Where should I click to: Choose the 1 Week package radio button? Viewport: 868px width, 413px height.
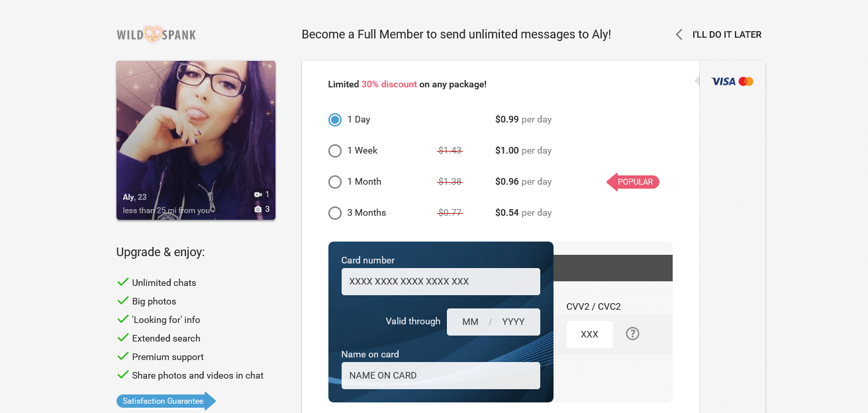click(335, 151)
